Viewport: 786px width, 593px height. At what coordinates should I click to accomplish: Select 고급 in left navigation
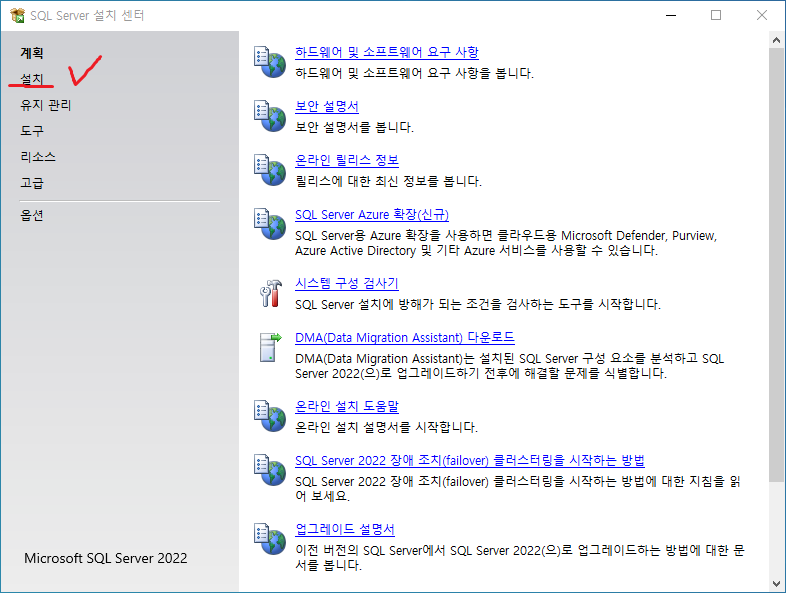click(x=32, y=183)
